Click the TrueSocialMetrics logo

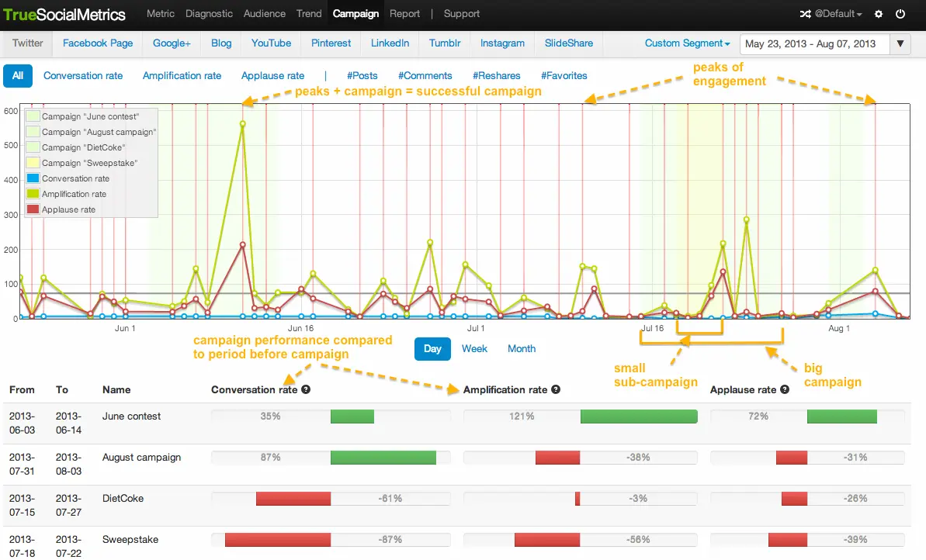click(x=64, y=14)
